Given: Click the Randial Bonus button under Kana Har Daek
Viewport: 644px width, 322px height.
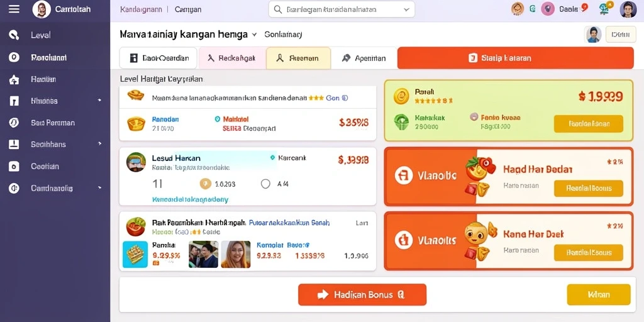Looking at the screenshot, I should coord(588,253).
